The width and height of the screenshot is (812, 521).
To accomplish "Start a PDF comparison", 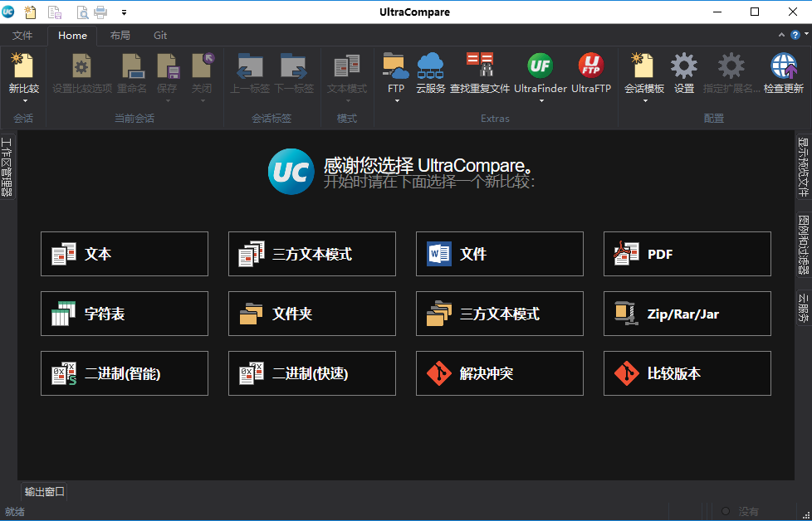I will click(x=687, y=254).
